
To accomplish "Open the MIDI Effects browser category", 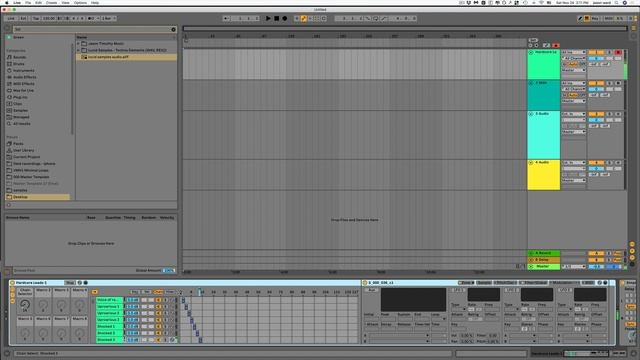I will tap(24, 84).
